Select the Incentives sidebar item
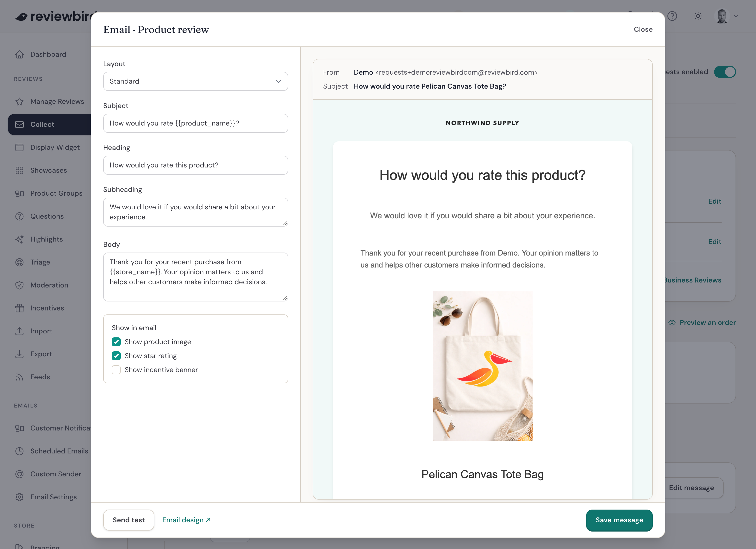 click(x=49, y=308)
